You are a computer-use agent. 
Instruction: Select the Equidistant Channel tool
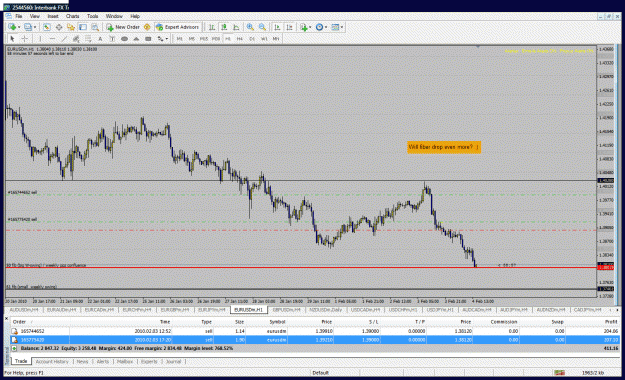tap(76, 39)
